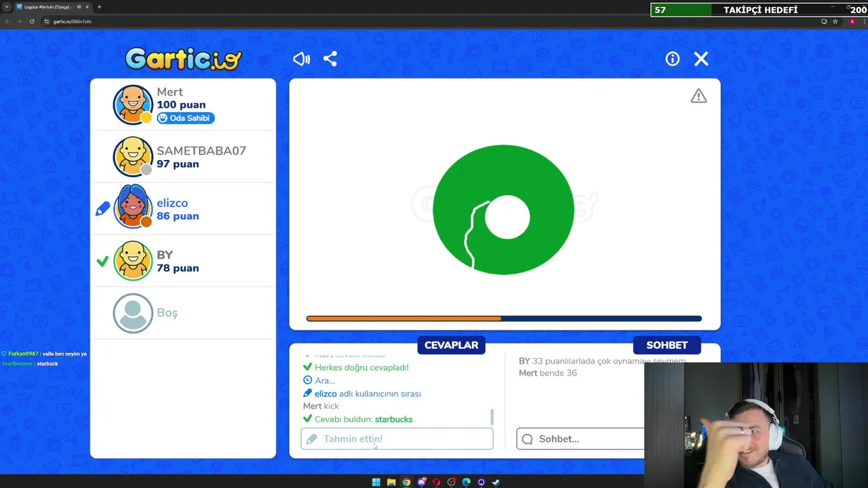
Task: Open Discord from the taskbar
Action: [x=421, y=482]
